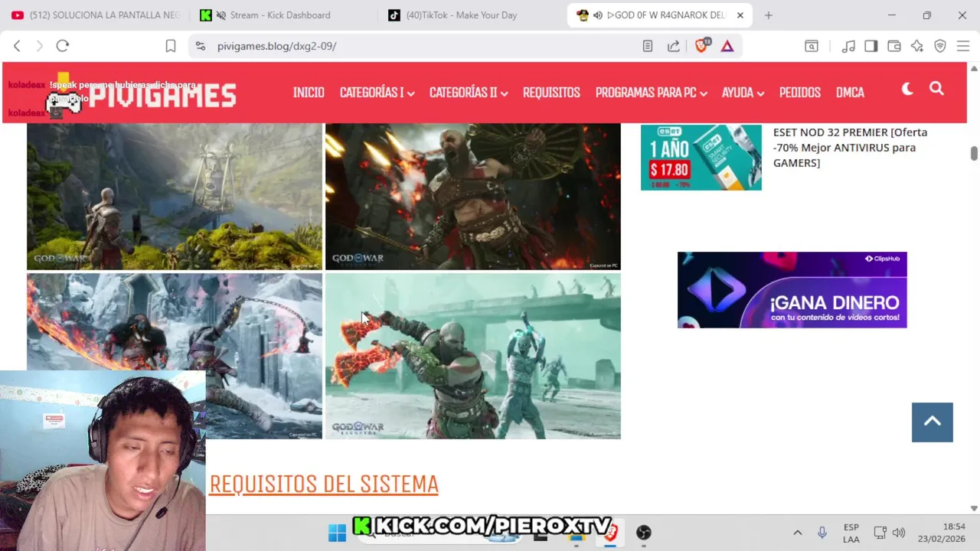Open the Windows Start menu
Screen dimensions: 980x551
[x=337, y=533]
